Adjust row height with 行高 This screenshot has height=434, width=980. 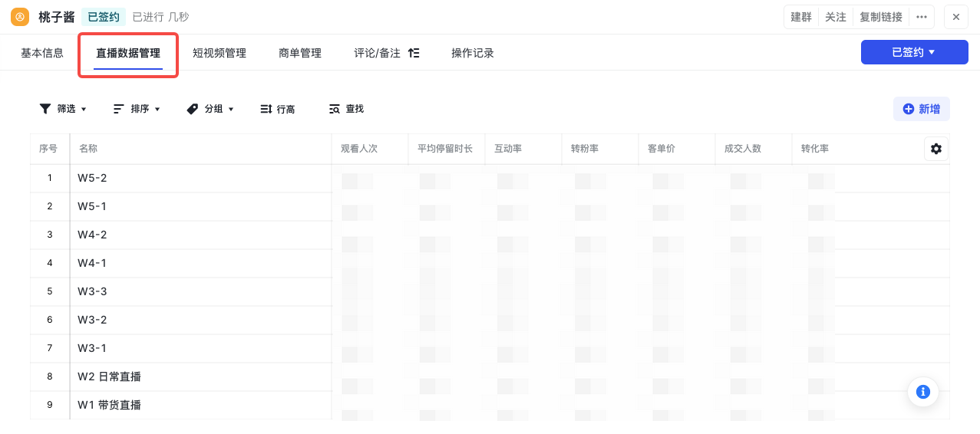pos(277,109)
